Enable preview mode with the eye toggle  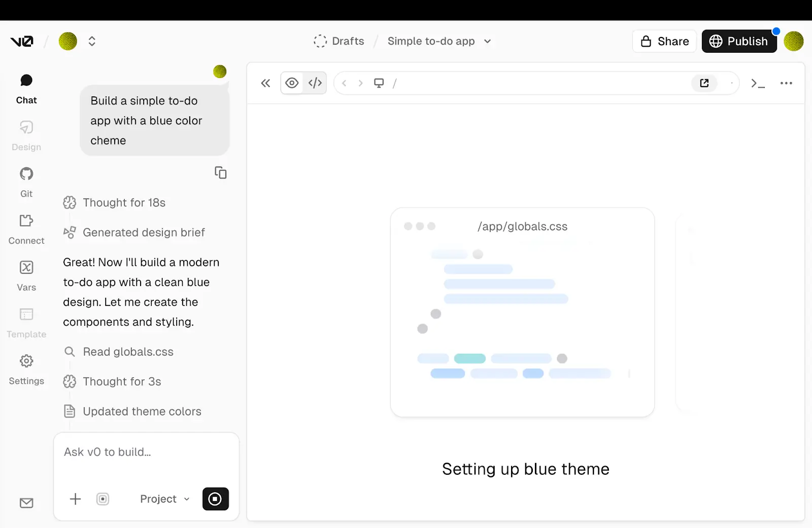click(292, 83)
